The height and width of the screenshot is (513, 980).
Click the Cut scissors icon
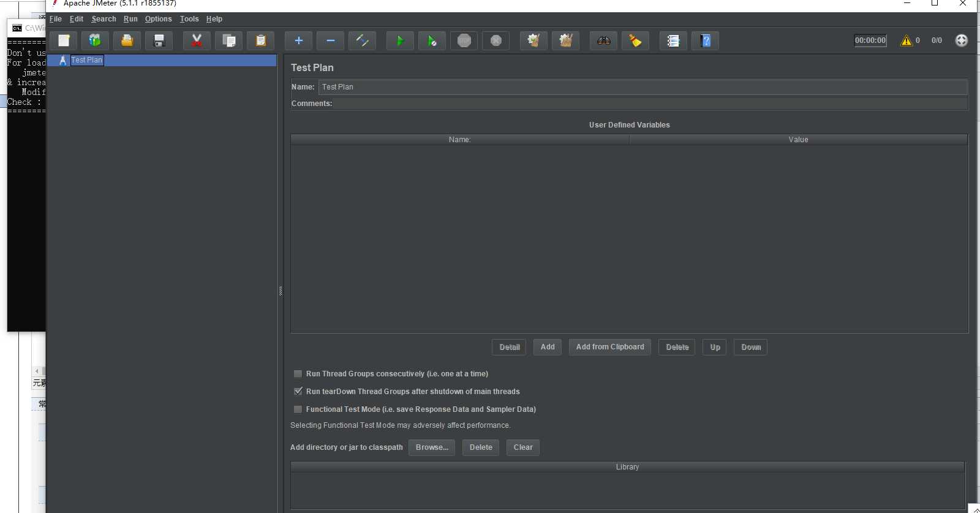[197, 40]
